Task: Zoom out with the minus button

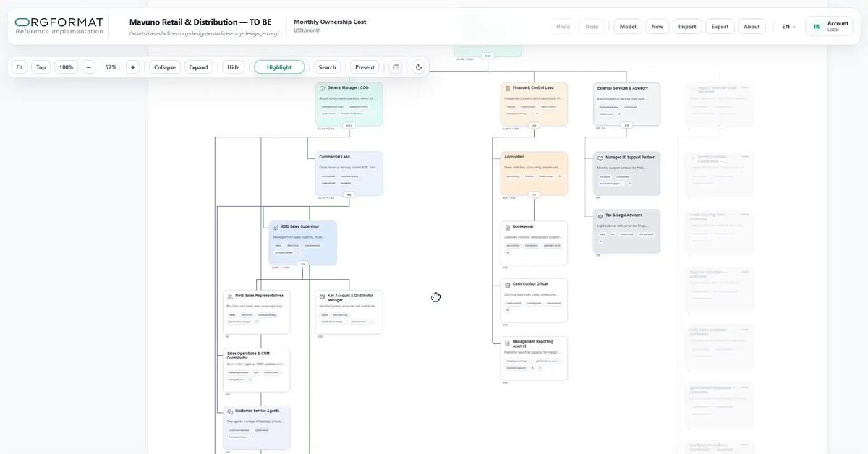Action: [x=88, y=67]
